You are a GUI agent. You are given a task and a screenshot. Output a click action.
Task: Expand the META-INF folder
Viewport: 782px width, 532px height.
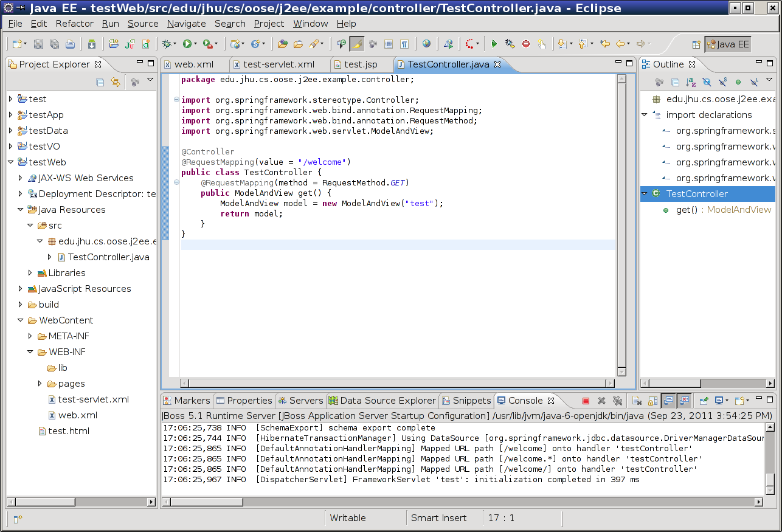[x=30, y=336]
